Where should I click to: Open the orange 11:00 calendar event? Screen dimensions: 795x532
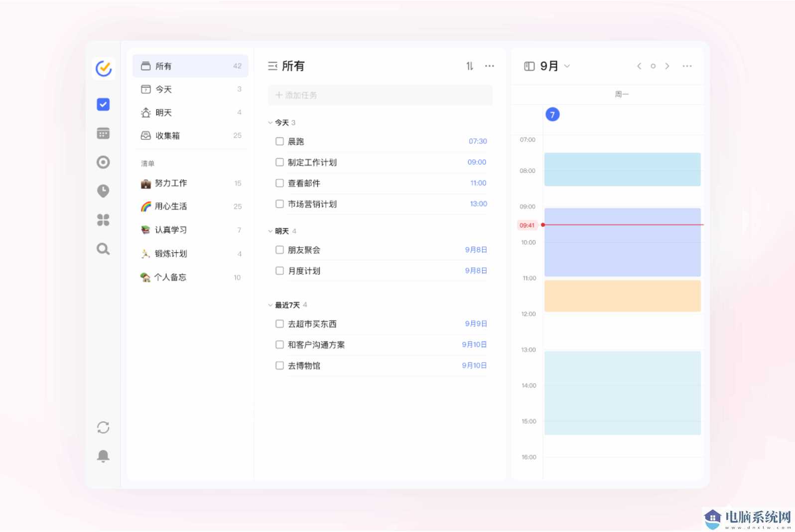[622, 296]
